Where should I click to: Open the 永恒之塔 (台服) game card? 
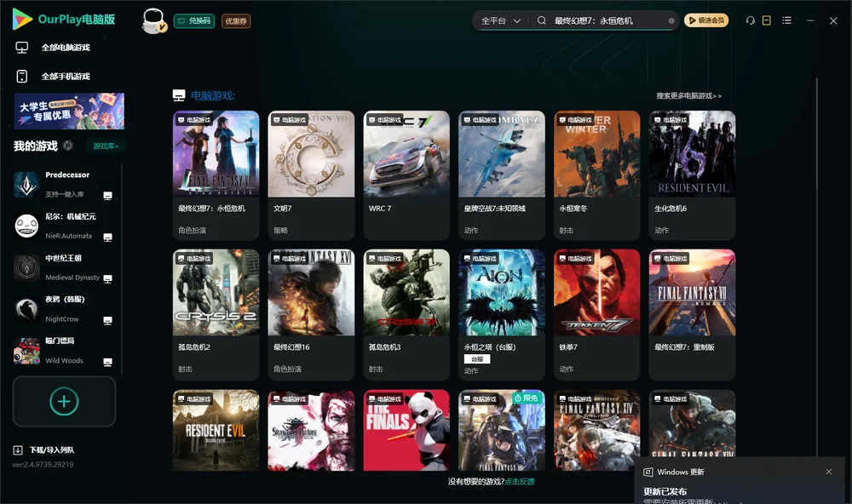click(502, 314)
